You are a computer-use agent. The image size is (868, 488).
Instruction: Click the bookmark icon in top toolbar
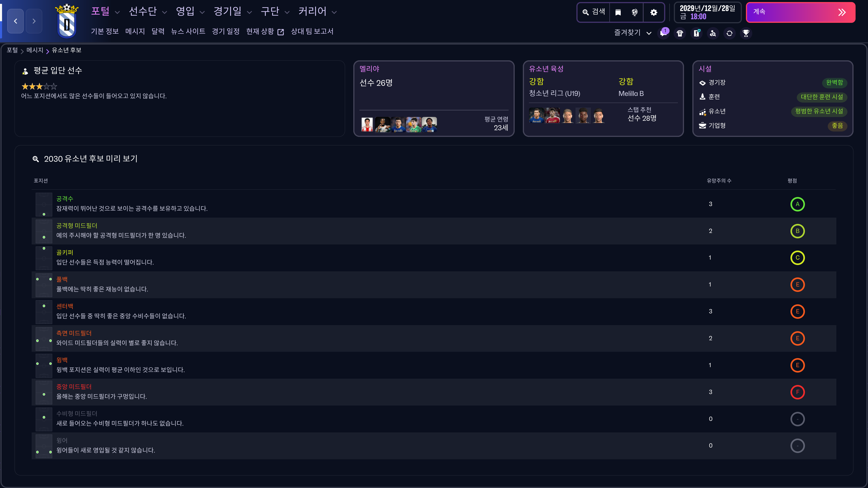(x=618, y=12)
